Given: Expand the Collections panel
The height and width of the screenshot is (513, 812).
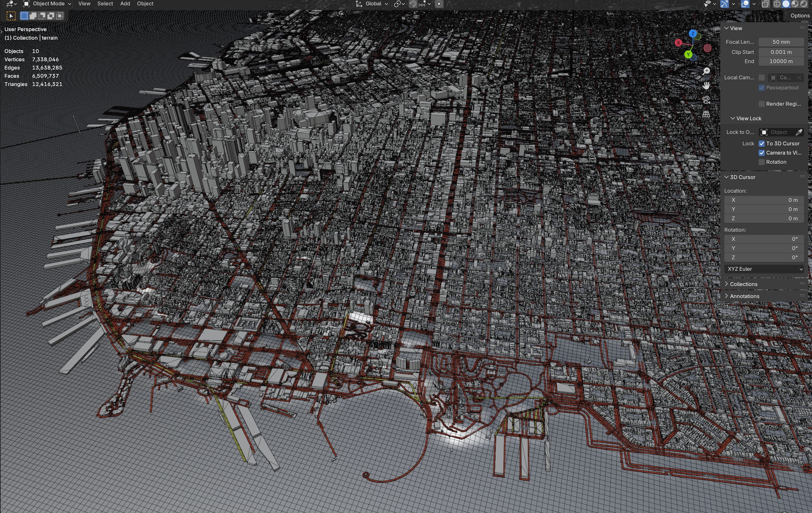Looking at the screenshot, I should tap(743, 284).
